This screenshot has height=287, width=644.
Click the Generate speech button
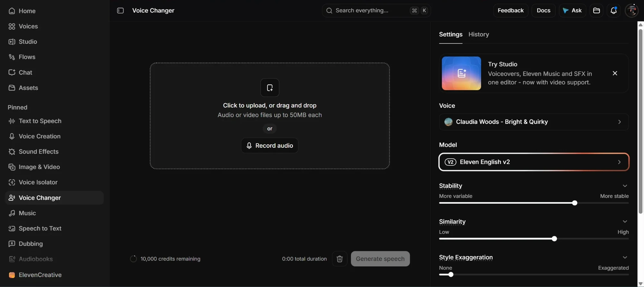380,259
